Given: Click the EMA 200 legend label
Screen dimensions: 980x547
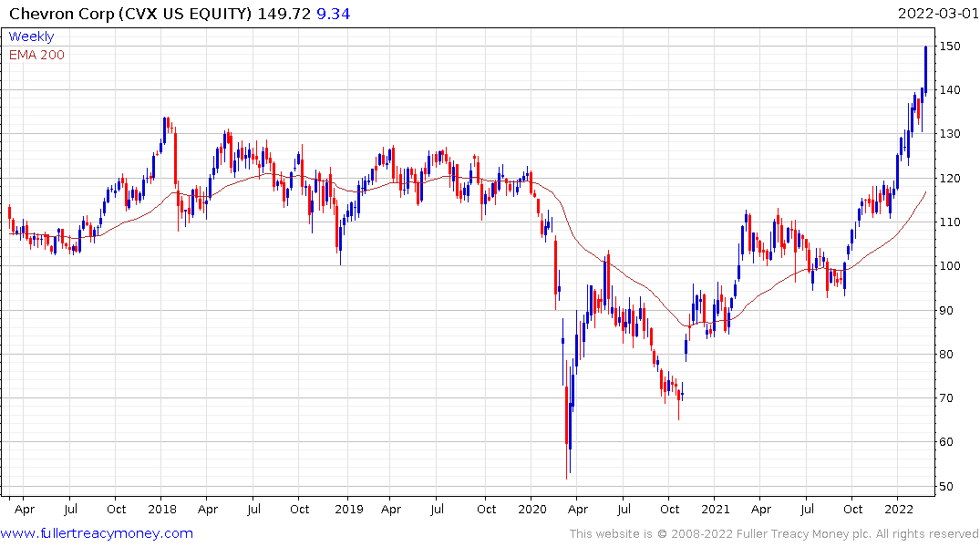Looking at the screenshot, I should click(36, 55).
